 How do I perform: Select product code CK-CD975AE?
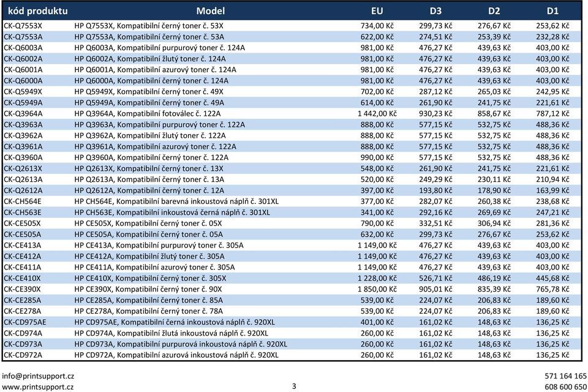pos(24,322)
